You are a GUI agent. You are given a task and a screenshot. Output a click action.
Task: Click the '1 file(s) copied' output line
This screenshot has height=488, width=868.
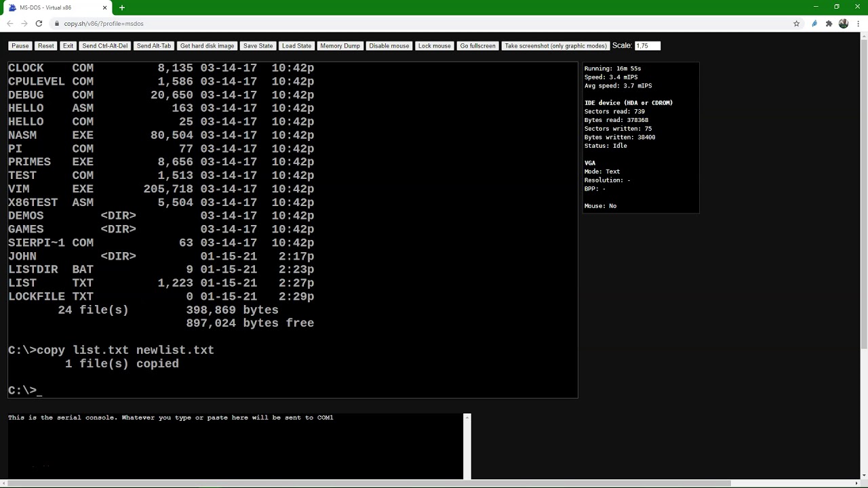(122, 363)
